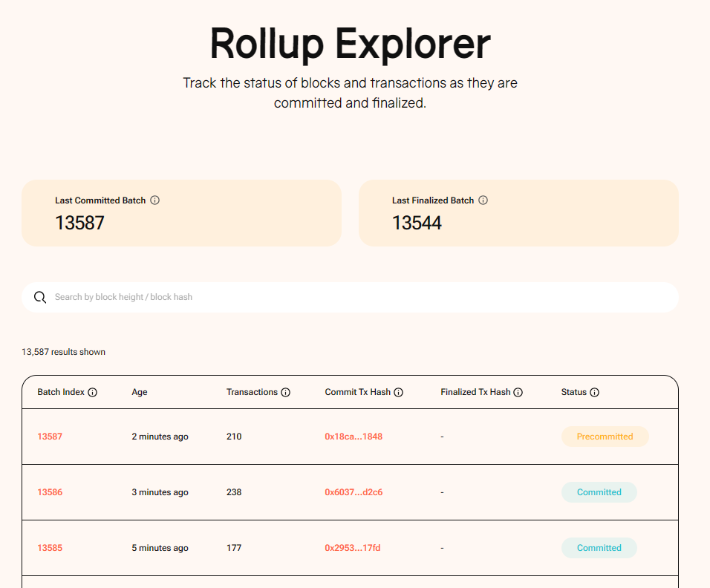
Task: Click the '13,587 results shown' text
Action: click(x=63, y=352)
